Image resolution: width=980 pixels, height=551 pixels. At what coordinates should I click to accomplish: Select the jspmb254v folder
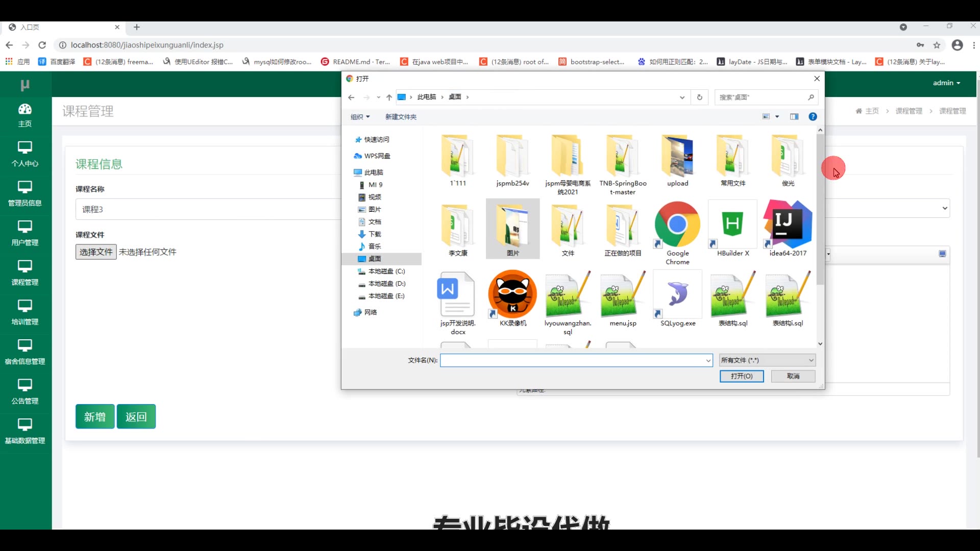click(x=512, y=161)
